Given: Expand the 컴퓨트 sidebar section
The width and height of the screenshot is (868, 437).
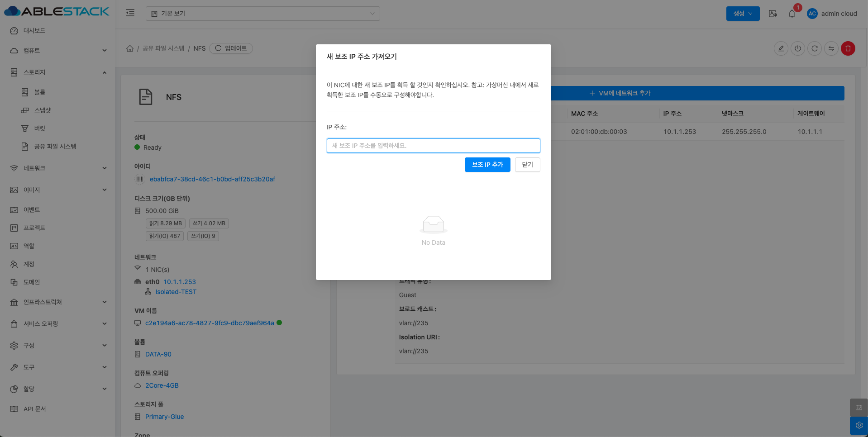Looking at the screenshot, I should point(58,51).
